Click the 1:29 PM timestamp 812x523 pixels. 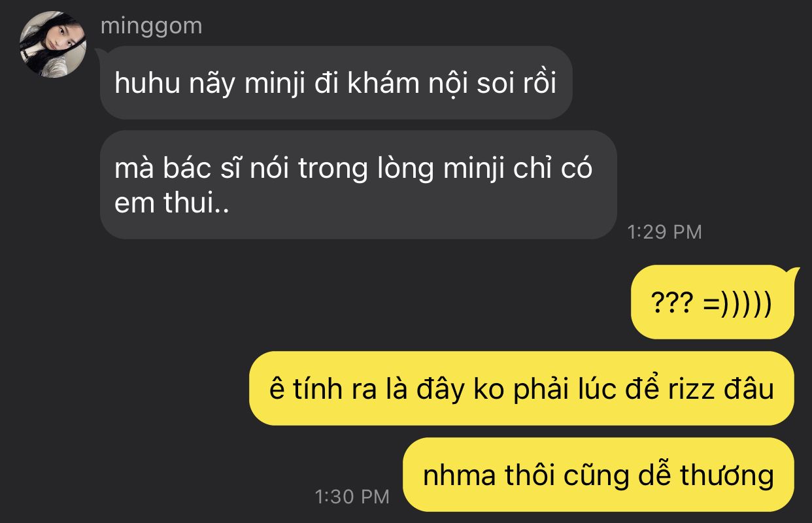664,231
